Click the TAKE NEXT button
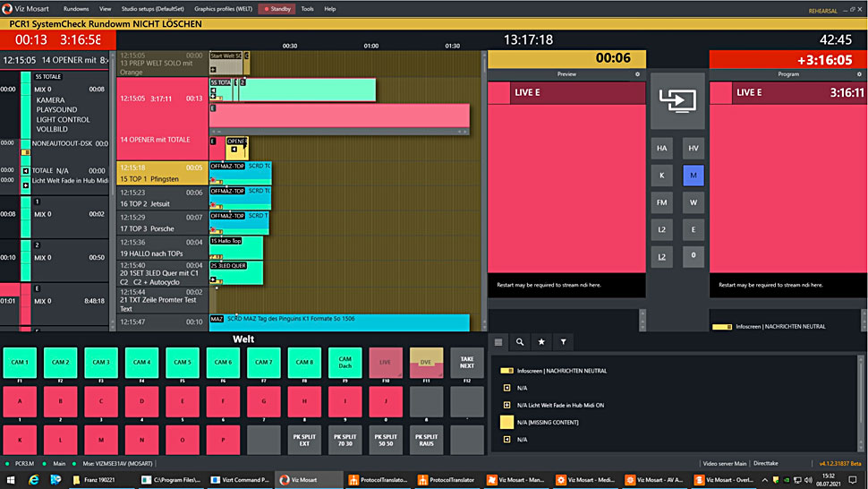 point(467,363)
